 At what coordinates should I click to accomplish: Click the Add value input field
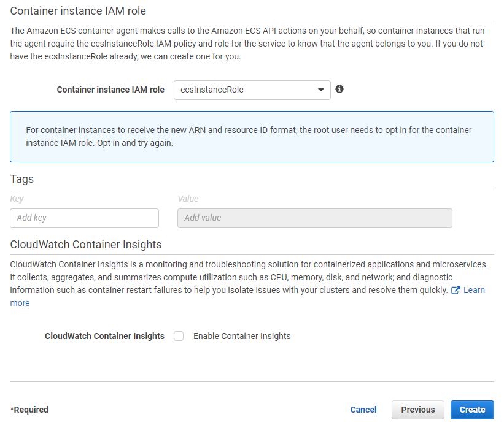click(x=315, y=218)
